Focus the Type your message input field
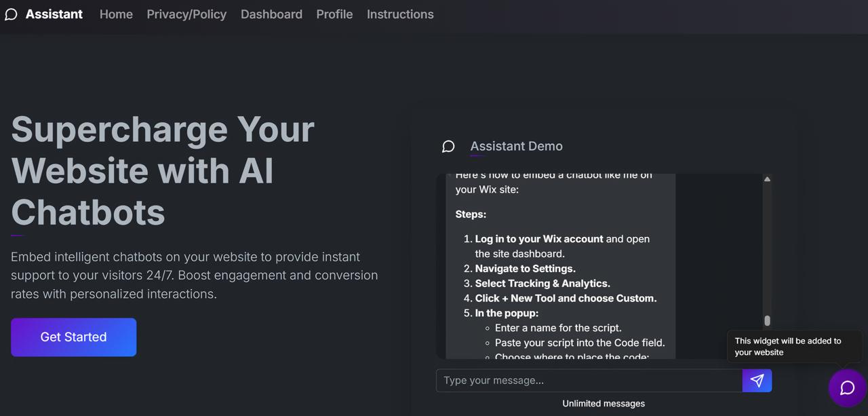This screenshot has height=416, width=868. (589, 381)
